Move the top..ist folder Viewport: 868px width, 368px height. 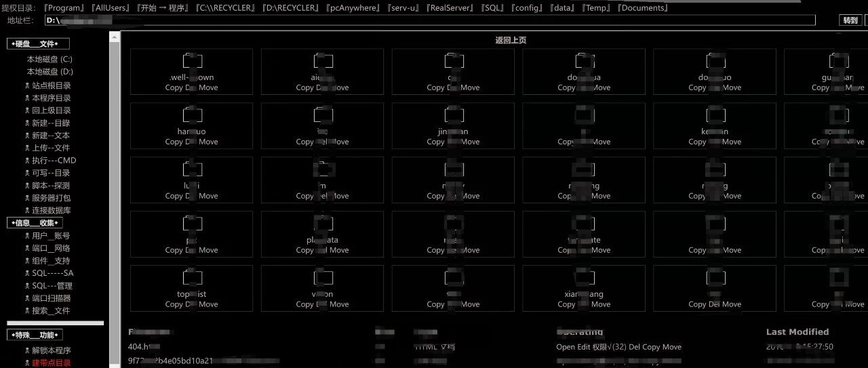click(208, 304)
